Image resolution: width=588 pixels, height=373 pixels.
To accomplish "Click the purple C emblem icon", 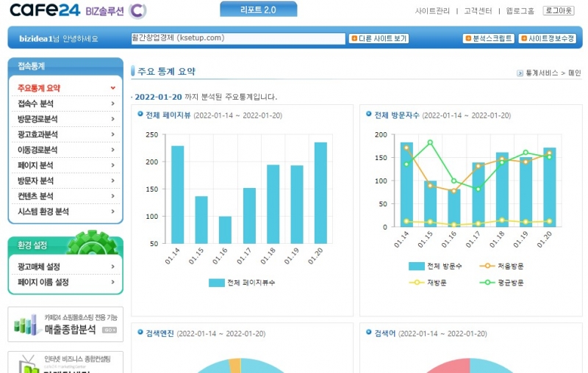I will (x=137, y=11).
